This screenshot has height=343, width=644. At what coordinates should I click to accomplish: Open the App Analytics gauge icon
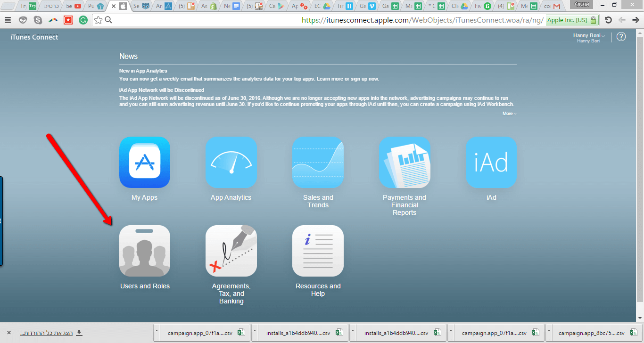click(231, 162)
